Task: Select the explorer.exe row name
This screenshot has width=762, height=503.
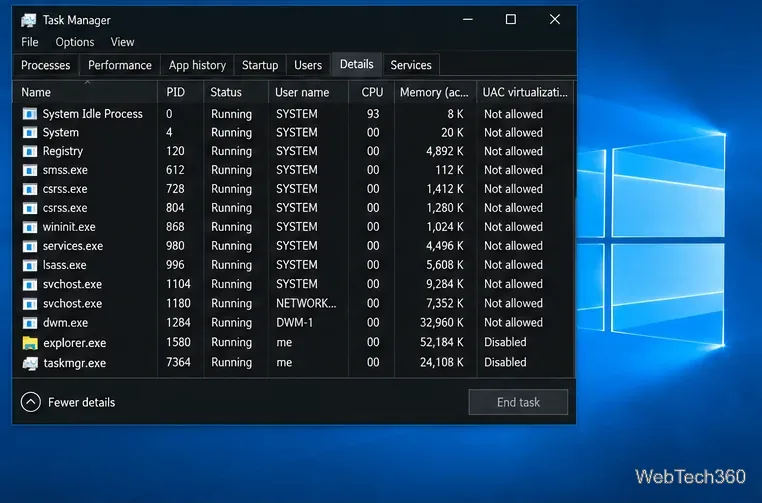Action: tap(74, 343)
